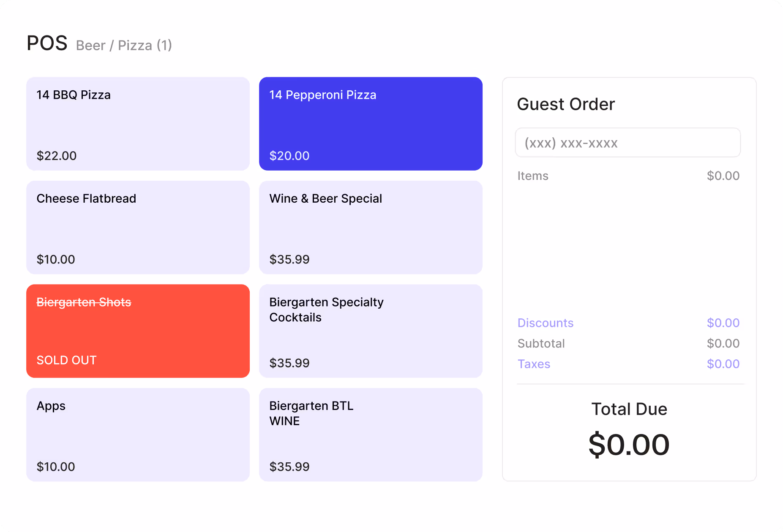Open the Discounts details
This screenshot has height=532, width=783.
[x=545, y=323]
